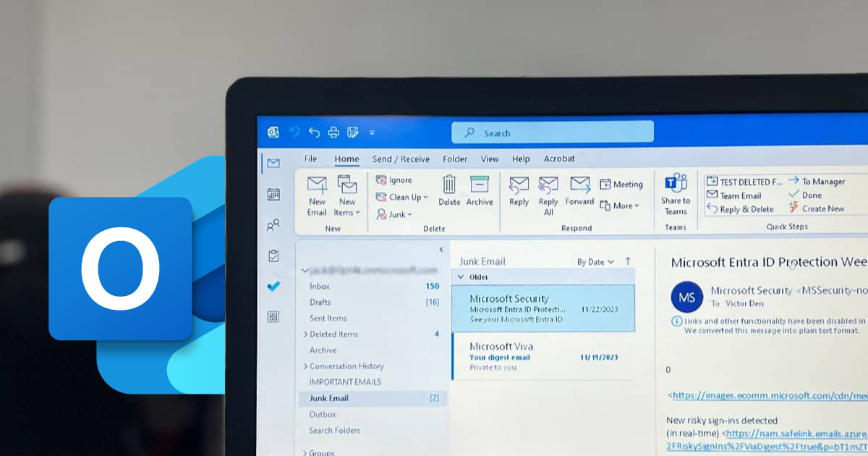Reply with Meeting button
The image size is (868, 456).
pyautogui.click(x=621, y=185)
